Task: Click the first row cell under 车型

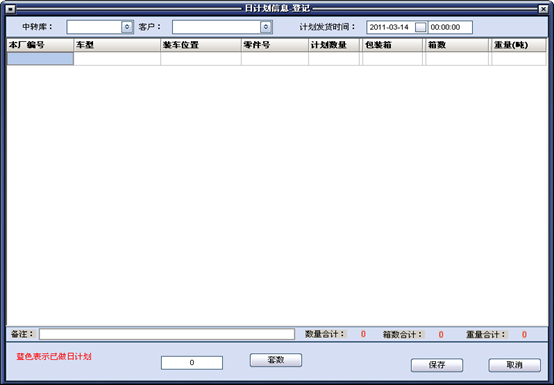Action: click(x=117, y=59)
